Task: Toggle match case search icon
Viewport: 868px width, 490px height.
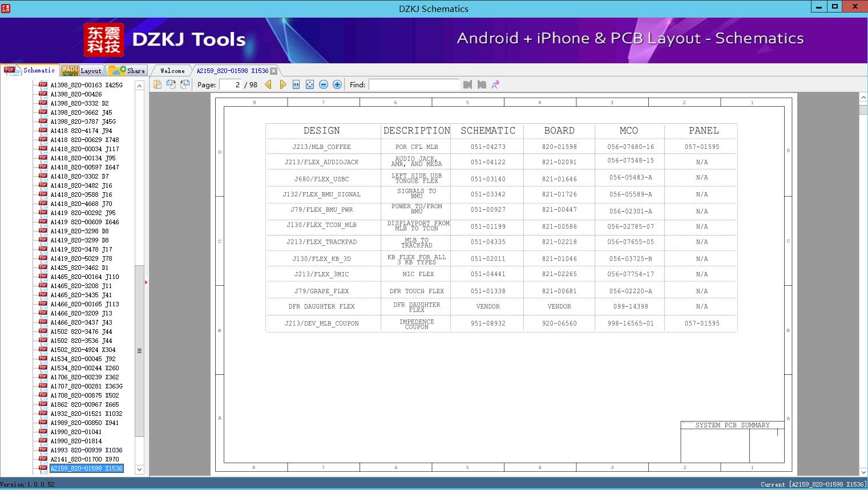Action: tap(495, 84)
